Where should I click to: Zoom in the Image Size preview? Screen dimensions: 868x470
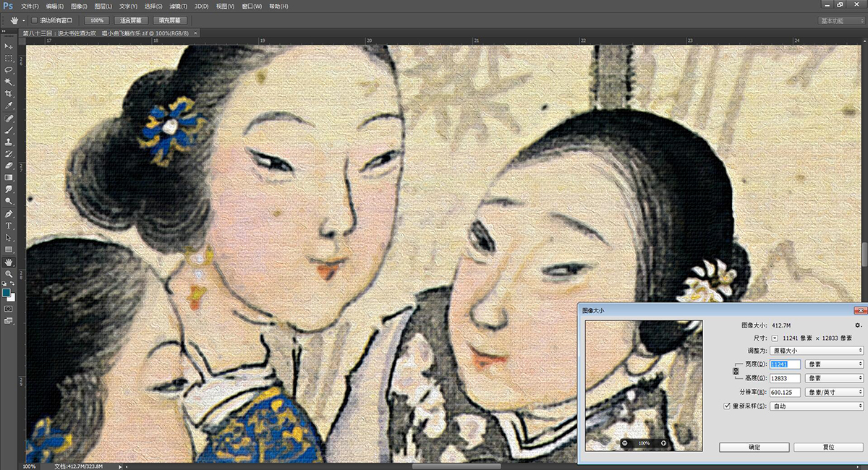tap(663, 443)
